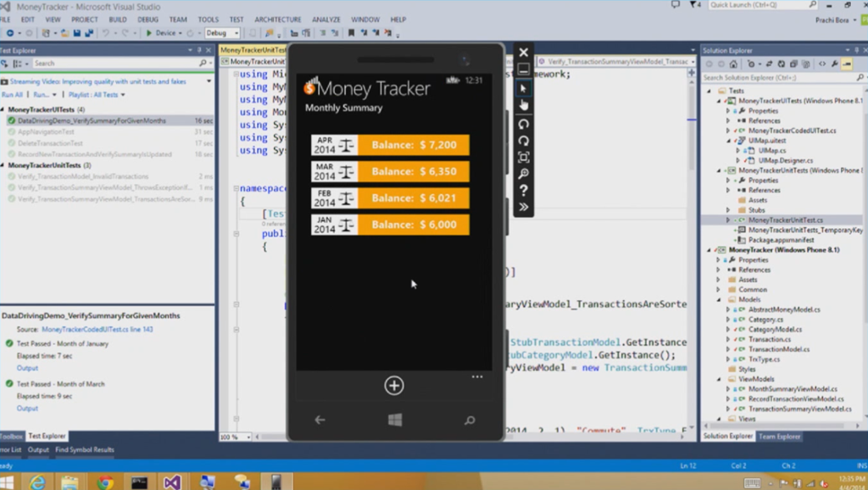Open the ARCHITECTURE menu

[x=278, y=19]
